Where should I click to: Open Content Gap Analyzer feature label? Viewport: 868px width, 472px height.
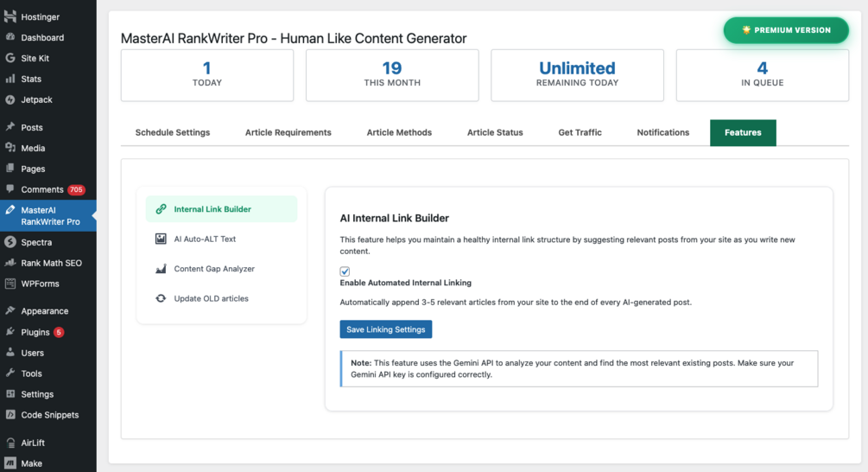tap(214, 269)
